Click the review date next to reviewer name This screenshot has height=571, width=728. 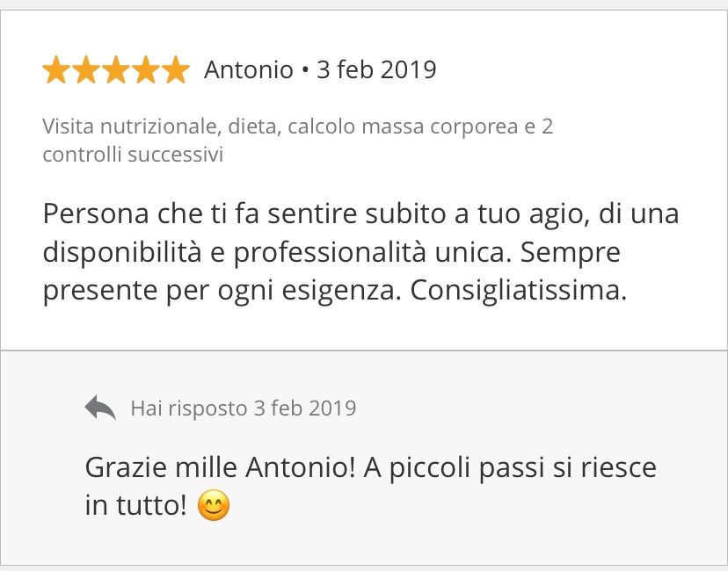pyautogui.click(x=376, y=70)
